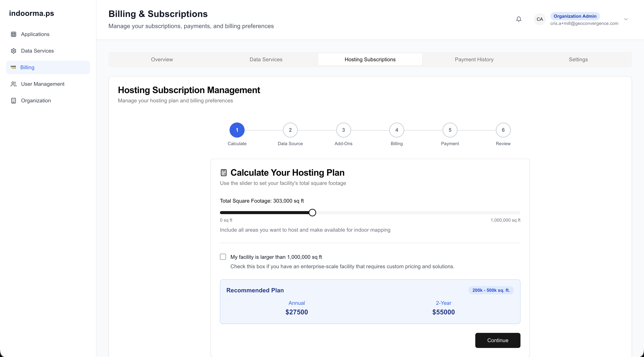Open notifications bell icon
Image resolution: width=644 pixels, height=357 pixels.
(x=519, y=19)
